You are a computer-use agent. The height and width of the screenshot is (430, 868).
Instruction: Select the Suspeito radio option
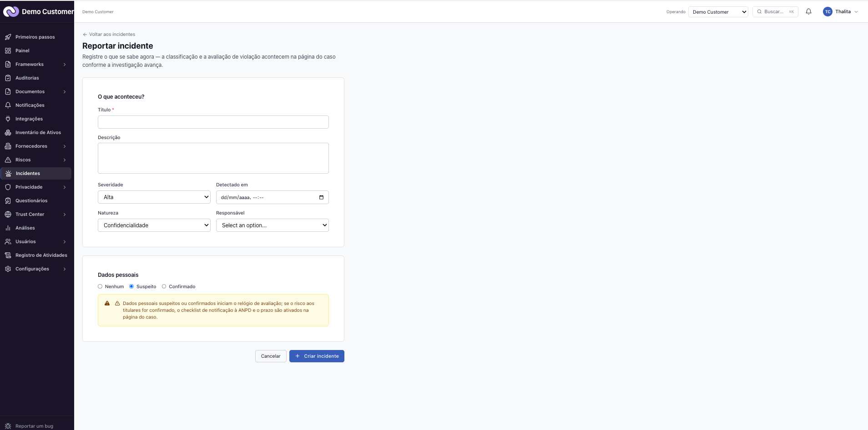coord(131,286)
